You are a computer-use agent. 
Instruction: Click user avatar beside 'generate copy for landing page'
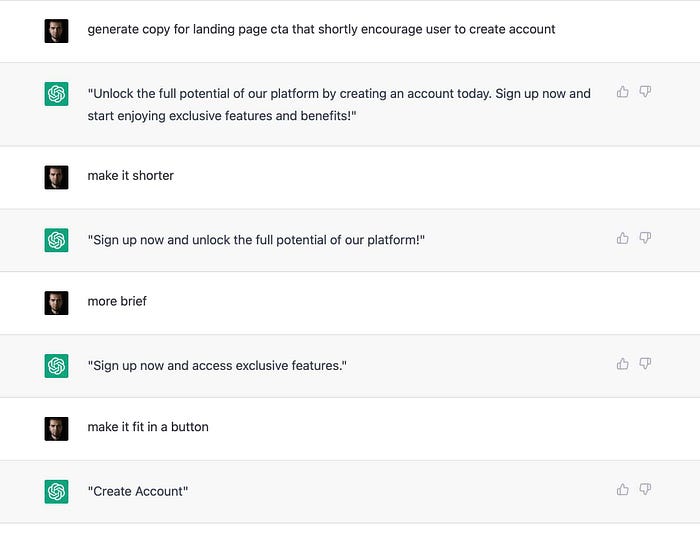56,31
